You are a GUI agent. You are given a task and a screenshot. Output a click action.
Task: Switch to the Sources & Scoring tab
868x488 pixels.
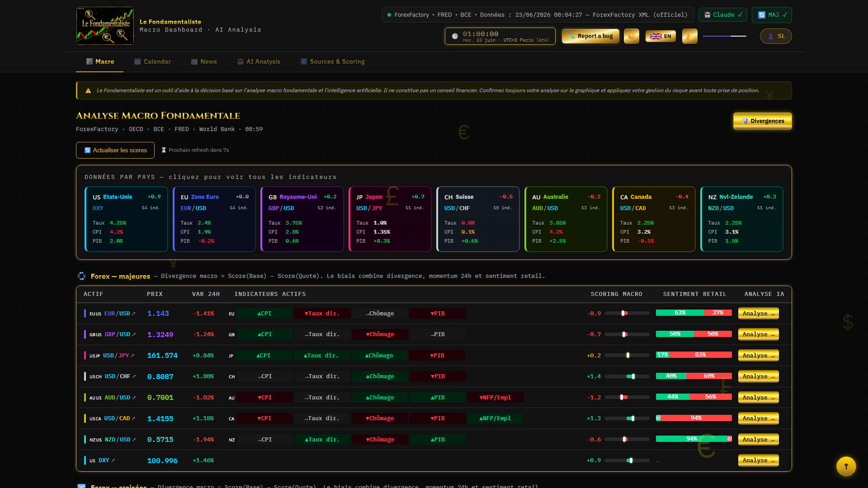coord(333,61)
